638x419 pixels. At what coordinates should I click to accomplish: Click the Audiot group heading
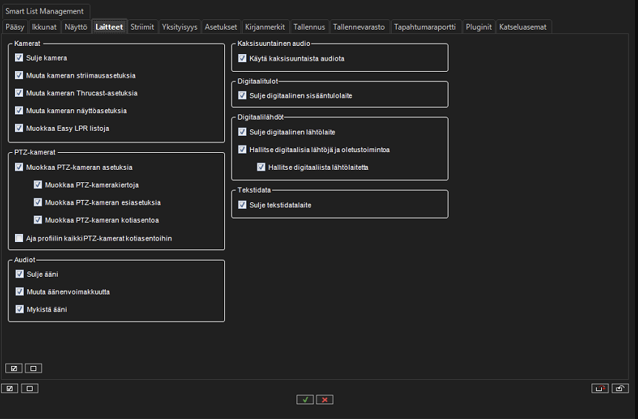pyautogui.click(x=25, y=260)
